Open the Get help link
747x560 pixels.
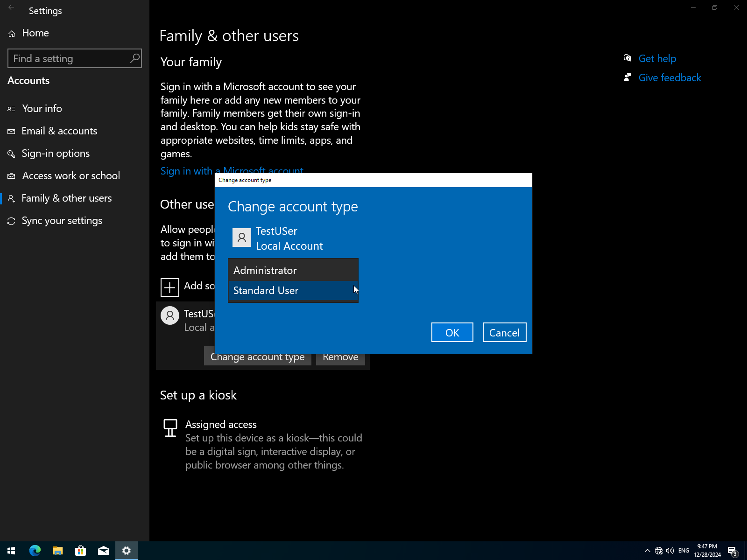coord(657,59)
